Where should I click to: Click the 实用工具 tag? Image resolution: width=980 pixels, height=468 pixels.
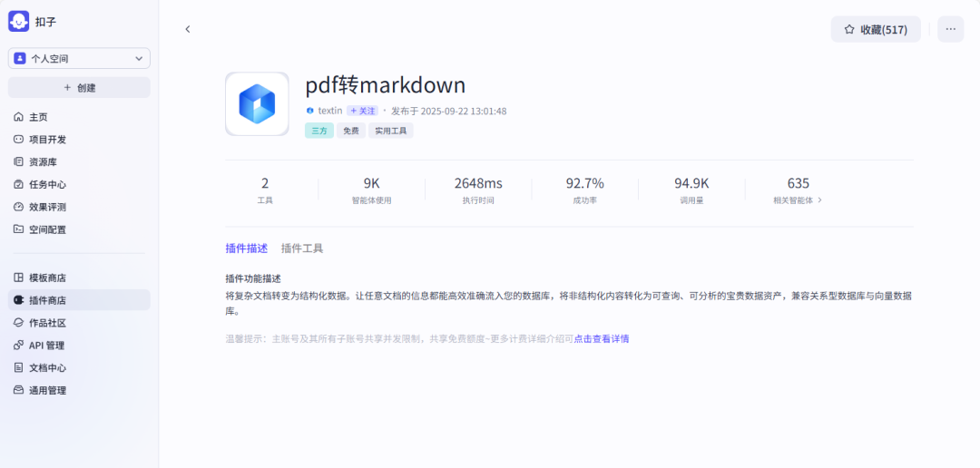pyautogui.click(x=390, y=131)
